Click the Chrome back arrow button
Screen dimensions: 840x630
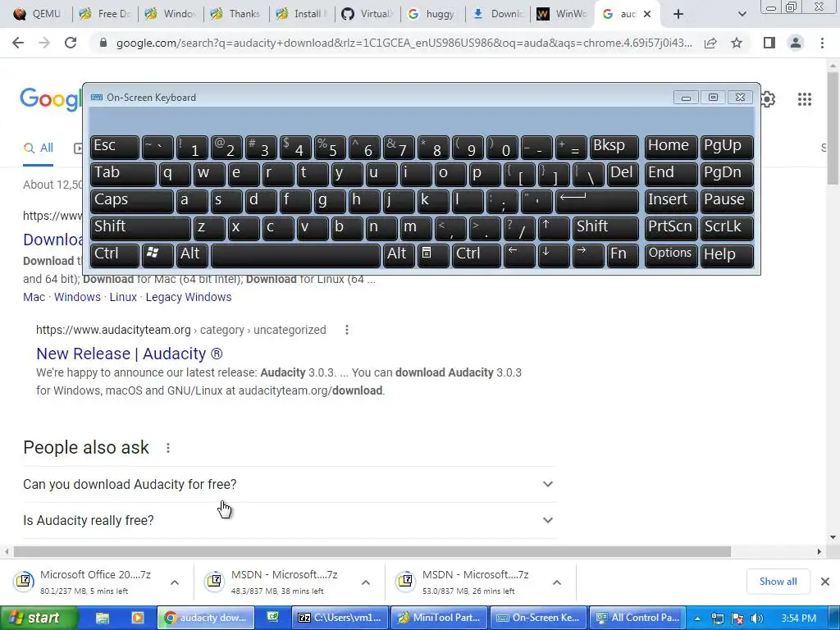click(18, 43)
